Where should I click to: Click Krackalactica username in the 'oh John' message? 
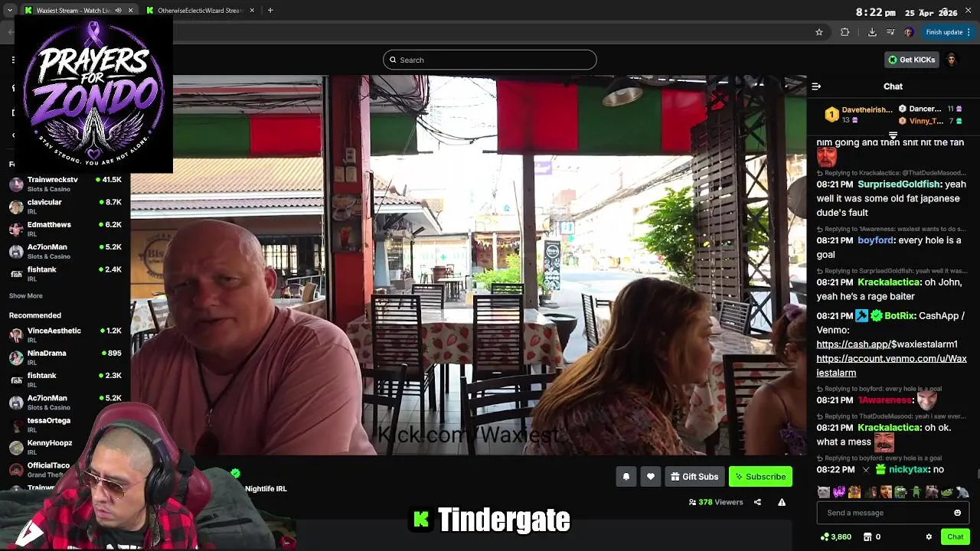[x=888, y=282]
